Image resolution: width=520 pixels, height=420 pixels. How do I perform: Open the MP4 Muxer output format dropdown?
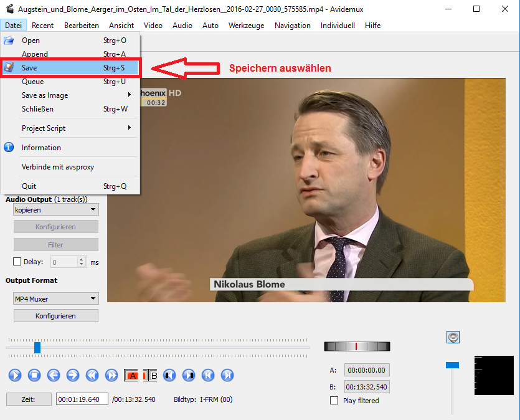(56, 299)
